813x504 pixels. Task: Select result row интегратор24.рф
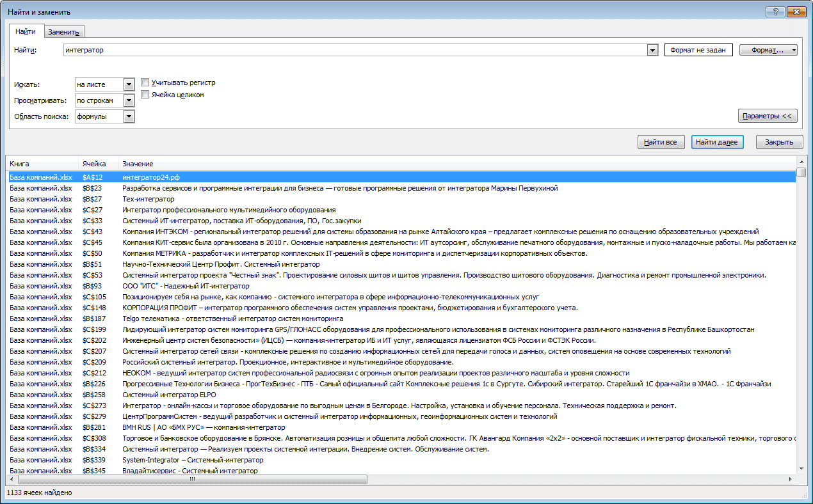[401, 177]
